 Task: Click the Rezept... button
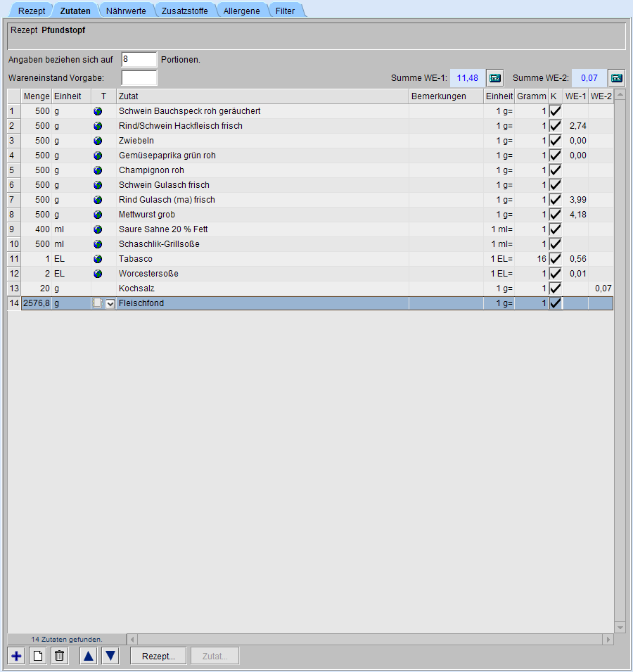pyautogui.click(x=158, y=656)
